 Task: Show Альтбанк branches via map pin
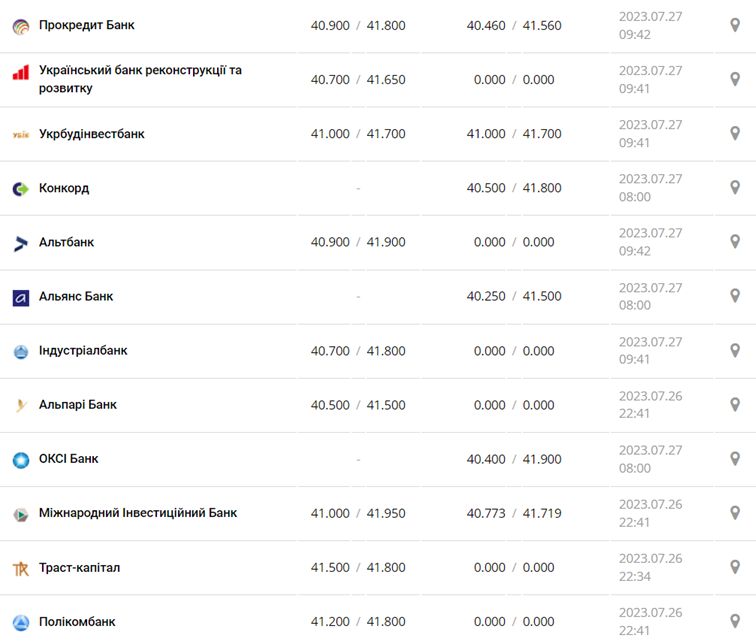click(x=735, y=242)
